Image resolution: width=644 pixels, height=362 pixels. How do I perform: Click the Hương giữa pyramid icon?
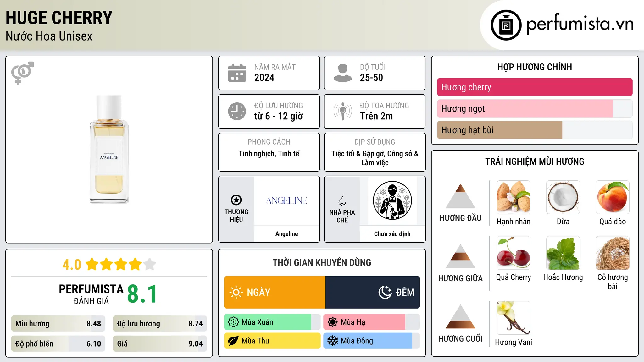click(x=460, y=256)
